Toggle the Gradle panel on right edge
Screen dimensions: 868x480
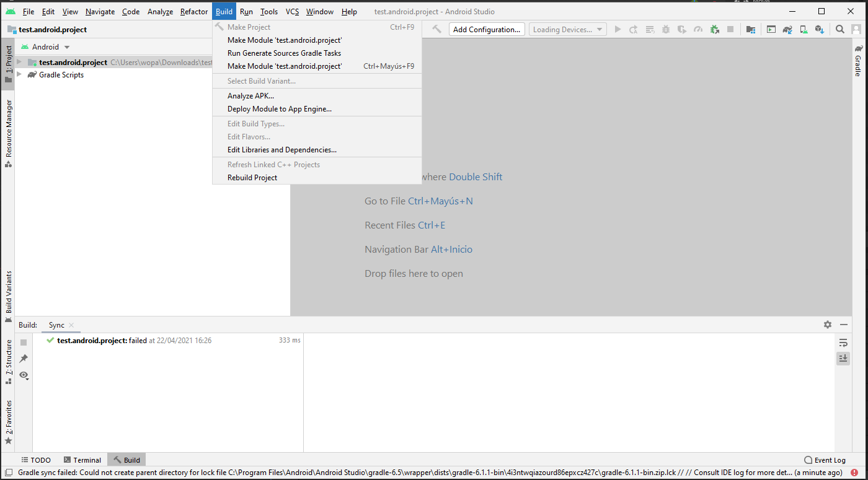pyautogui.click(x=859, y=61)
